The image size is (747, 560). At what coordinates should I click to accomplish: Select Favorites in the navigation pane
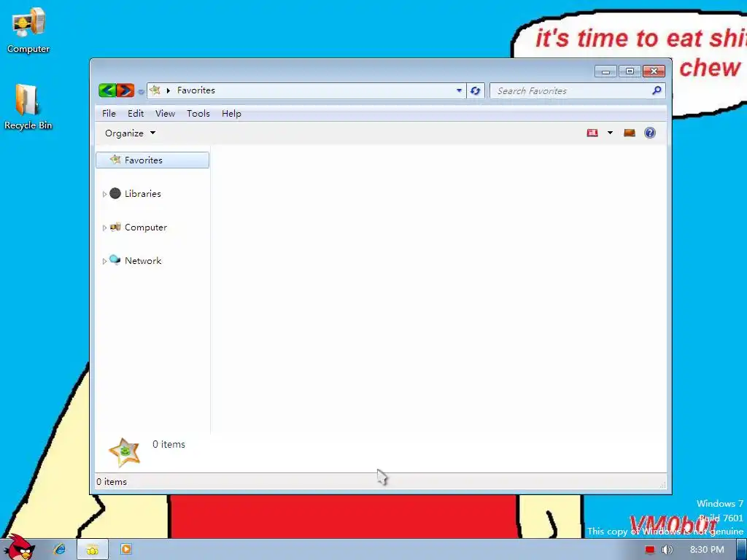coord(152,160)
